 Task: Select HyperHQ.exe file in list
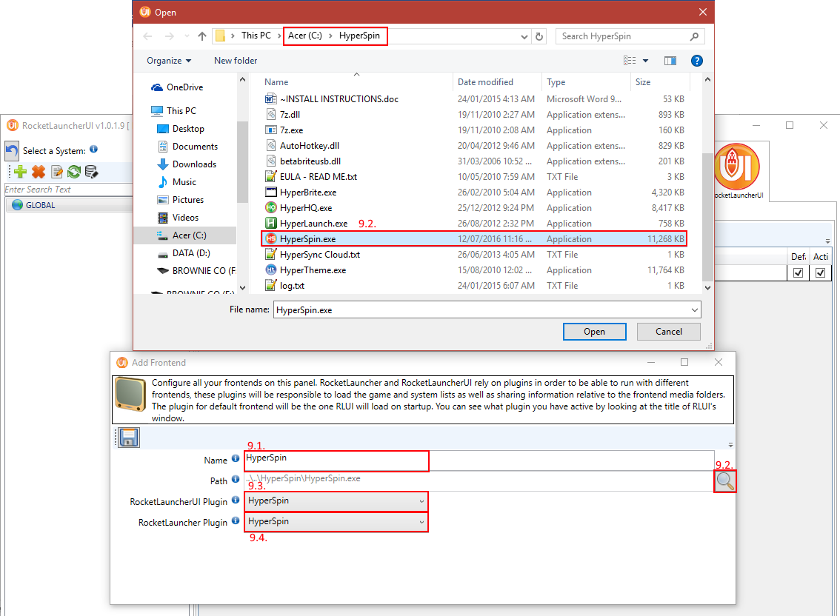[x=306, y=208]
